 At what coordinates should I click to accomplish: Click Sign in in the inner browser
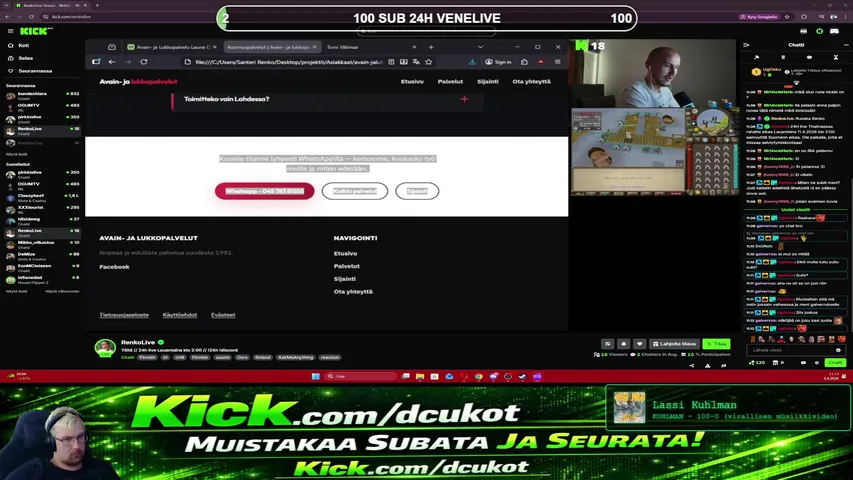pyautogui.click(x=498, y=62)
